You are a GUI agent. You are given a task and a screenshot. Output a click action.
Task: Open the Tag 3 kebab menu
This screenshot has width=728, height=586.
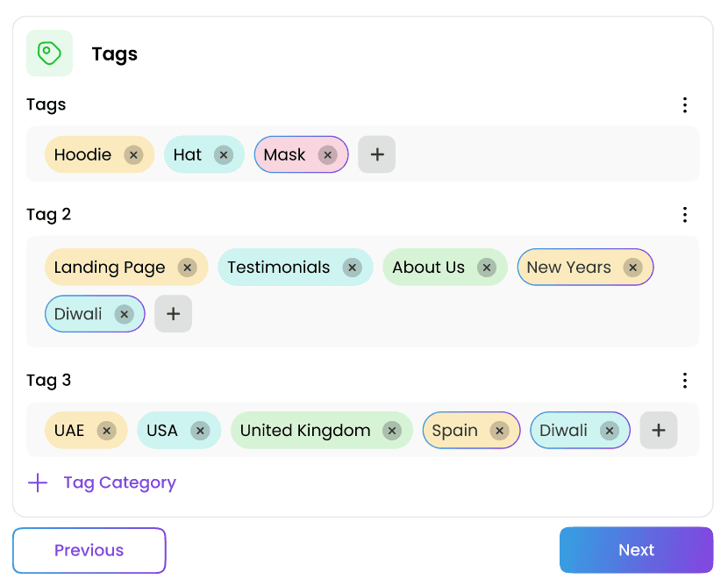[685, 381]
